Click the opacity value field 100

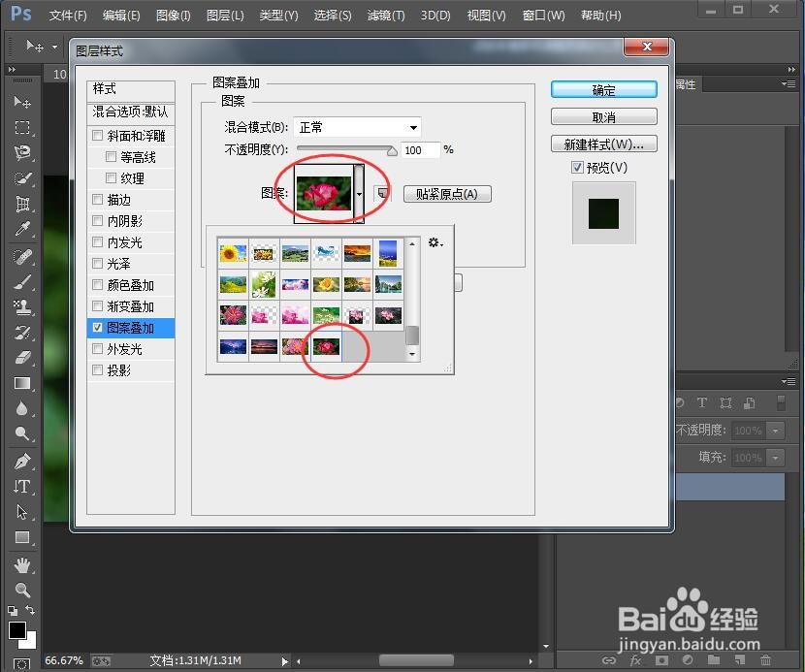pyautogui.click(x=420, y=150)
